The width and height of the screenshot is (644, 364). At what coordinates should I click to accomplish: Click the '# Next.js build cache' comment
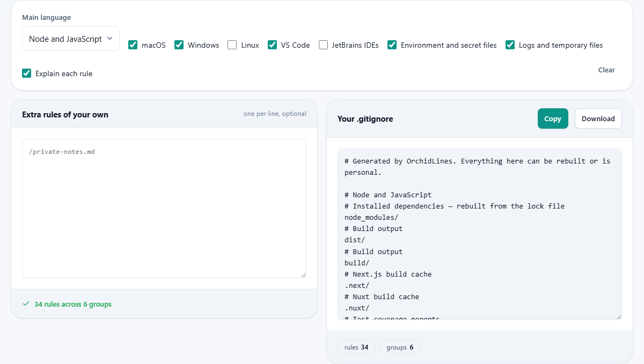click(x=388, y=274)
